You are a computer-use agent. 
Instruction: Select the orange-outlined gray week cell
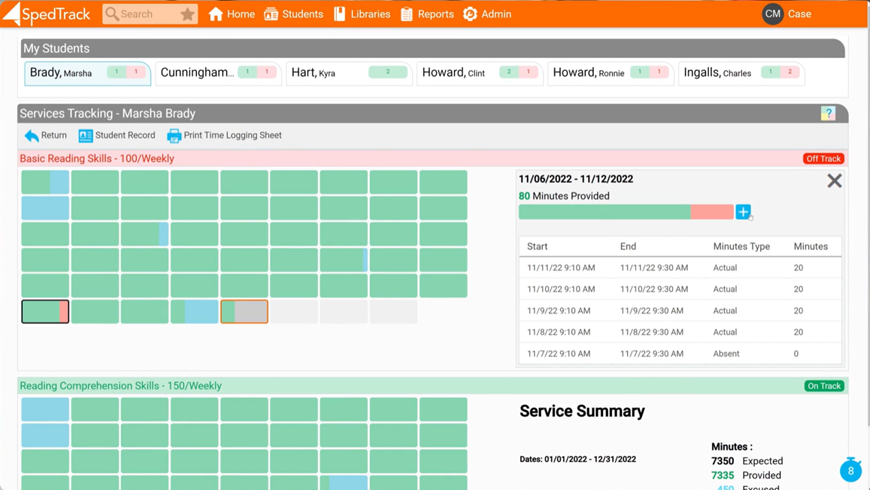pyautogui.click(x=244, y=311)
